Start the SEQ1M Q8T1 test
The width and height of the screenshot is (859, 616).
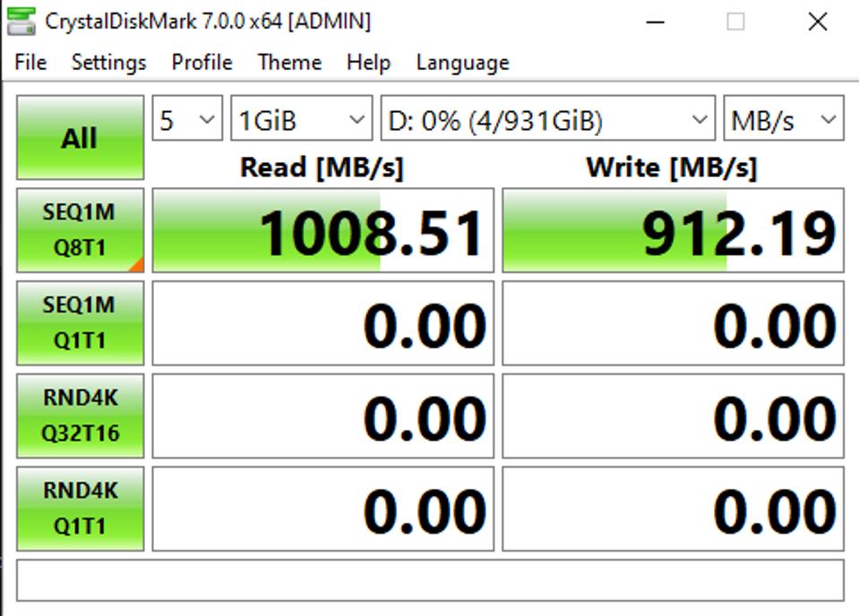coord(80,230)
